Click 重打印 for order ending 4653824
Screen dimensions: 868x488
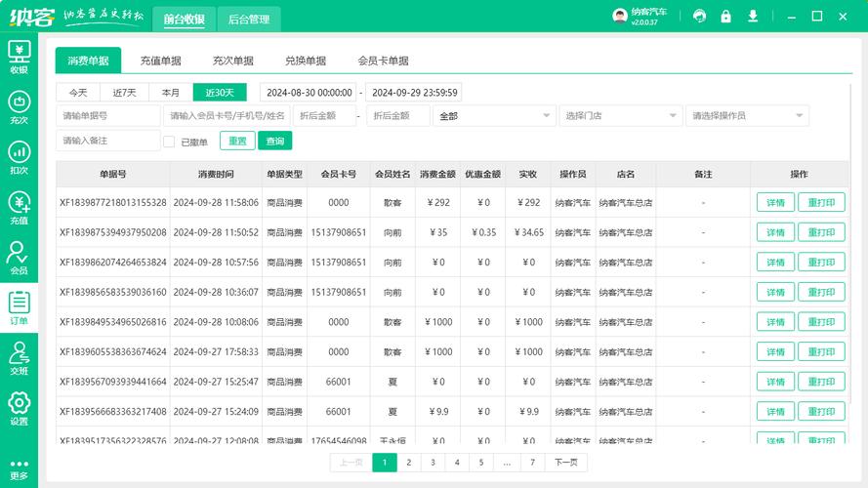821,263
